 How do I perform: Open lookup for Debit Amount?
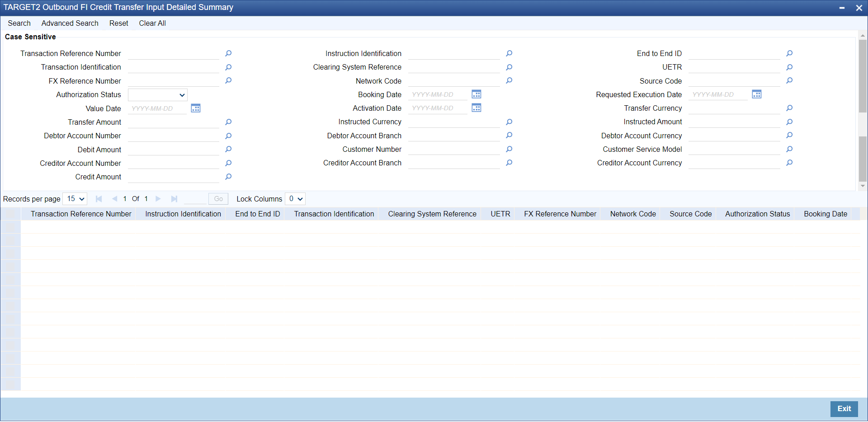[x=228, y=150]
